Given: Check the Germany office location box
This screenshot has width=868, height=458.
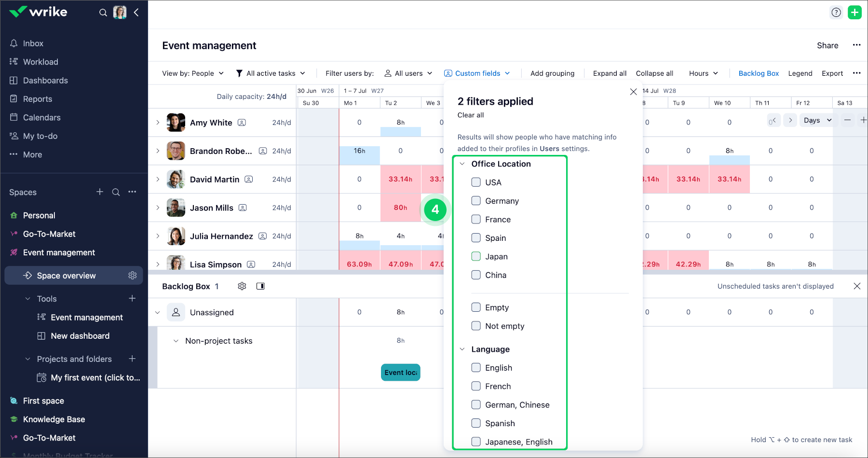Looking at the screenshot, I should [x=476, y=201].
